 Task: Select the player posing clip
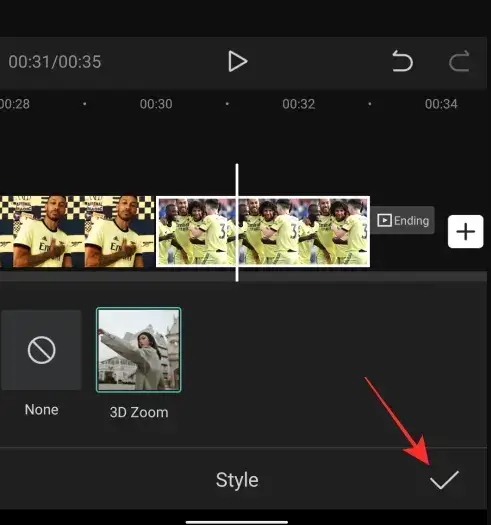coord(77,232)
